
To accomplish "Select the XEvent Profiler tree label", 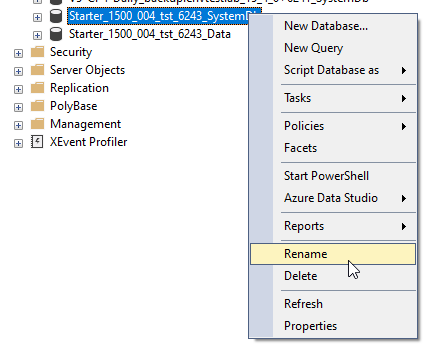I will tap(89, 142).
